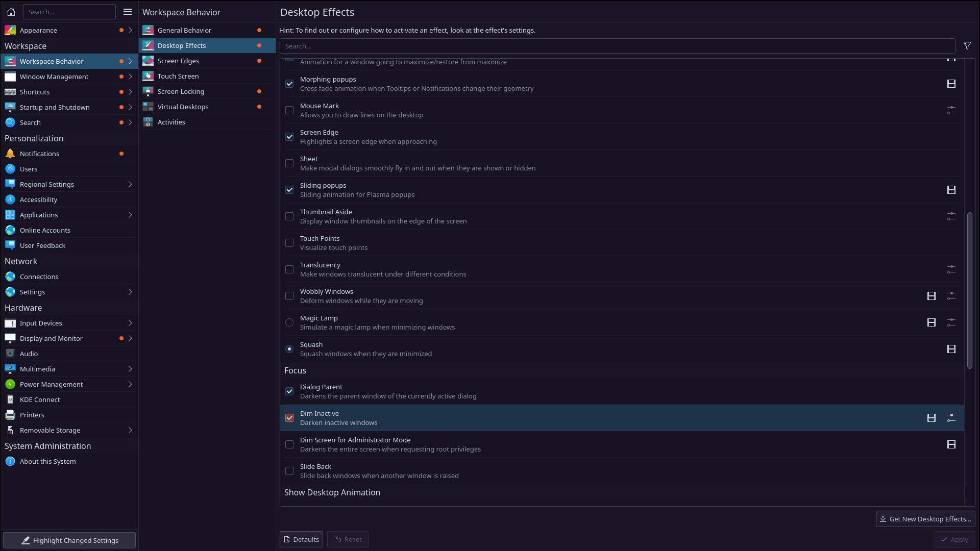Play the Morphing popups video preview
The height and width of the screenshot is (551, 980).
[951, 84]
